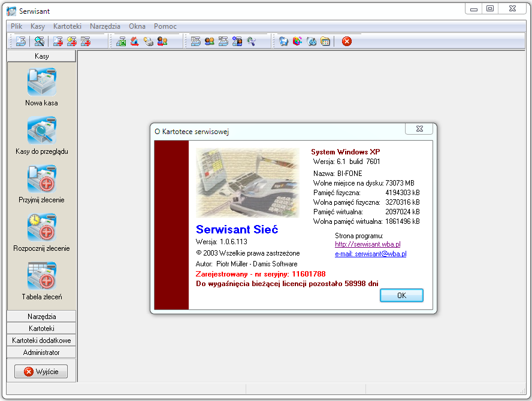Screen dimensions: 532x401
Task: Collapse the Kasy sidebar group header
Action: point(41,56)
